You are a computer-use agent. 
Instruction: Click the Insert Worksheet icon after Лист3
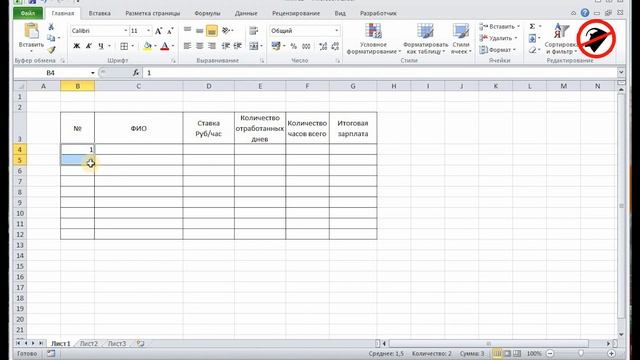(x=140, y=344)
